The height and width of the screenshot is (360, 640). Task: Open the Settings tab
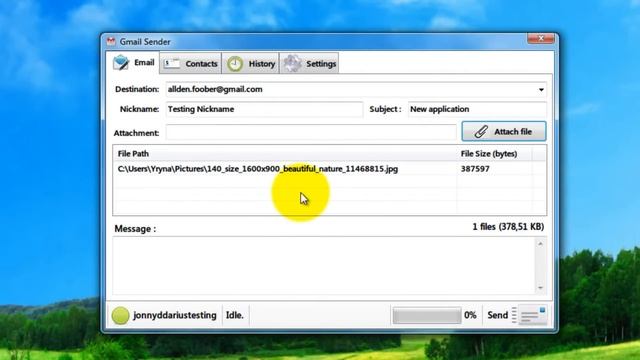coord(309,64)
